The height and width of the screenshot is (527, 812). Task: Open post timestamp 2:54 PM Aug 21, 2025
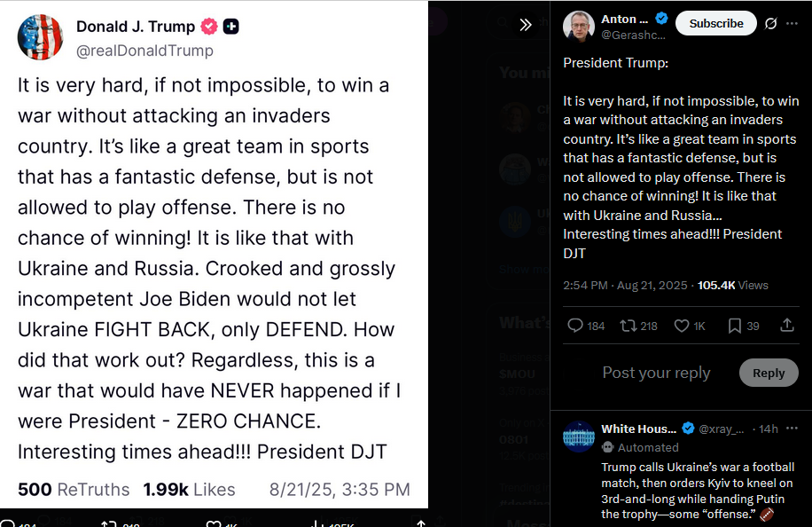tap(625, 286)
